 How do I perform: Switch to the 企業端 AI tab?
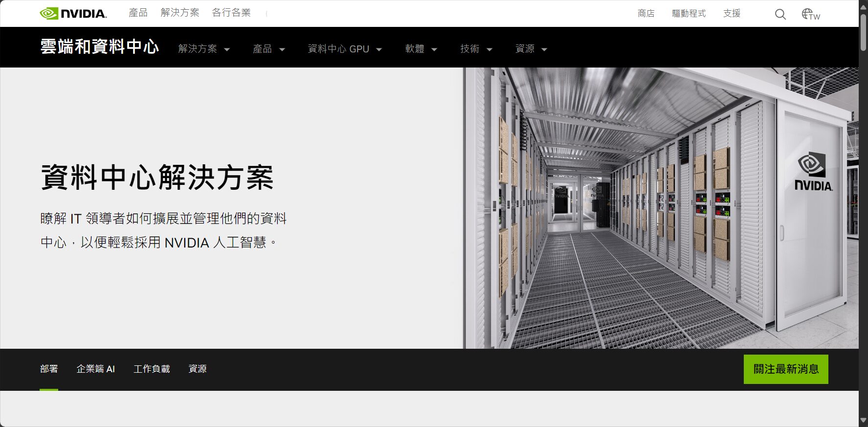(96, 369)
